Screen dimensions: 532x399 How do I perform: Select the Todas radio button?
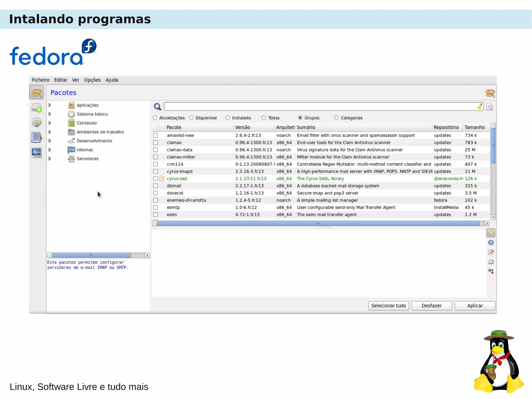[264, 118]
